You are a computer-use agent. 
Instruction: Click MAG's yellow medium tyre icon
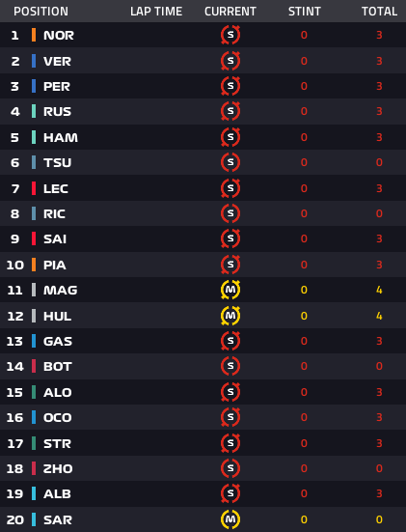click(230, 290)
